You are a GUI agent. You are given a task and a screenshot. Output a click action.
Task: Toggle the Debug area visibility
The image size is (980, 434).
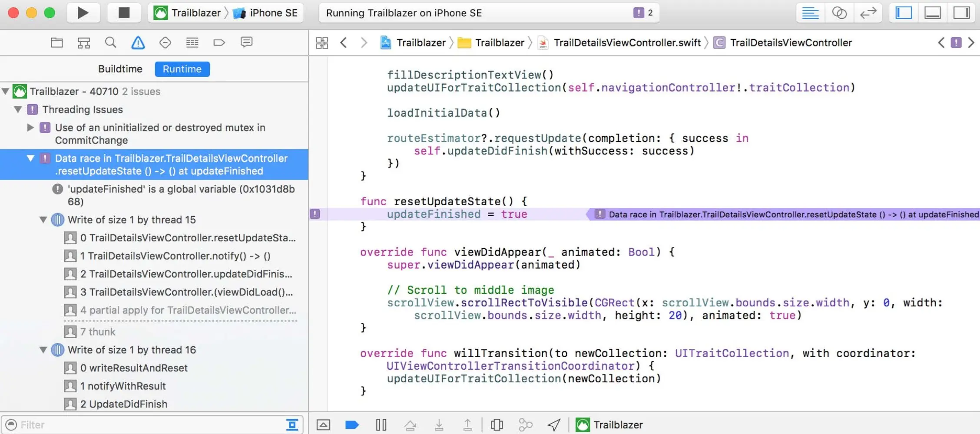933,13
